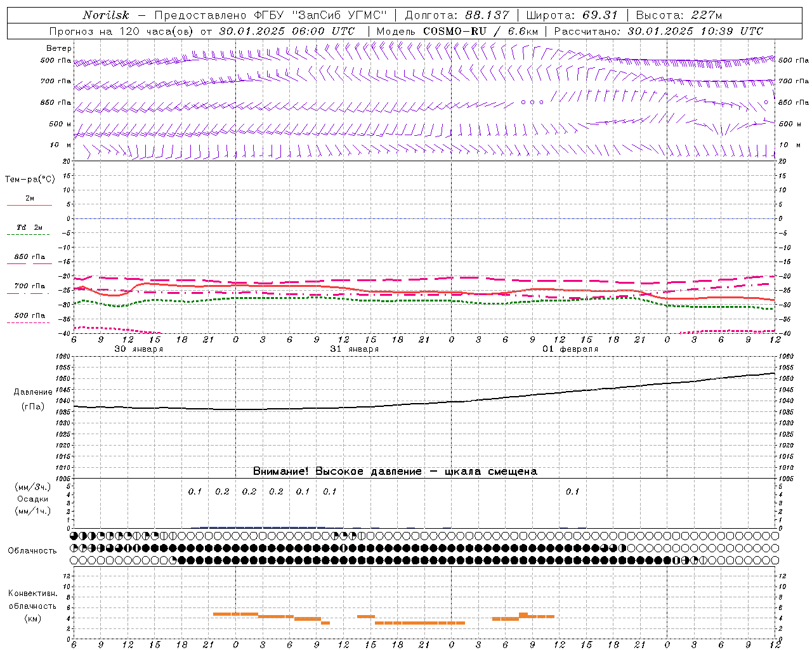Click 'Внимание! Высокое давление — шкала смещена' warning
812x650 pixels.
tap(395, 472)
